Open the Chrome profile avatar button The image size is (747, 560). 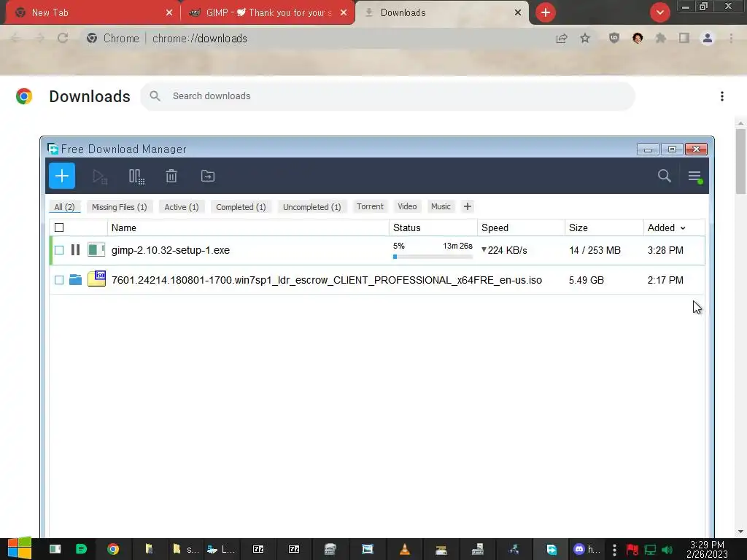click(x=708, y=38)
